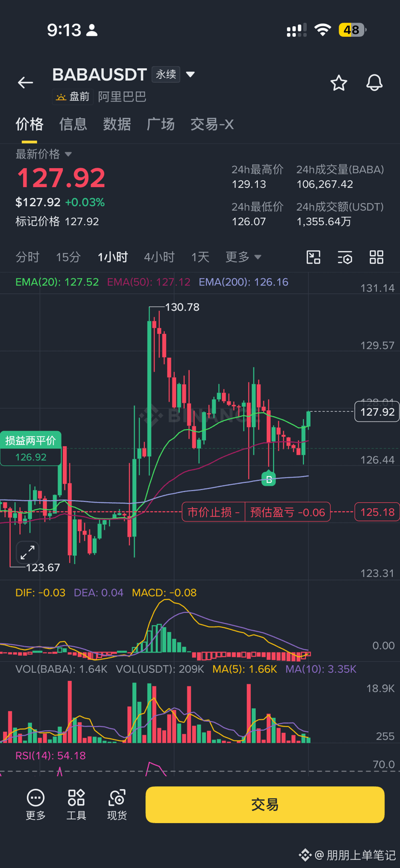400x868 pixels.
Task: Expand chart to fullscreen with arrows icon
Action: [28, 552]
